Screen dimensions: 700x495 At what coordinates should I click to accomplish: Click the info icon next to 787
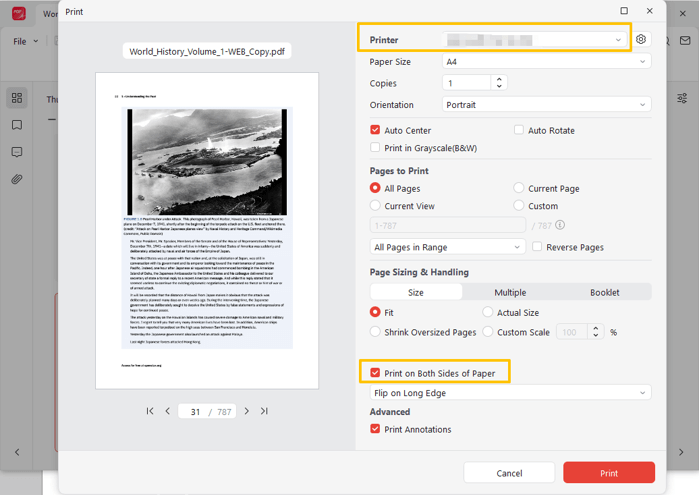tap(560, 225)
